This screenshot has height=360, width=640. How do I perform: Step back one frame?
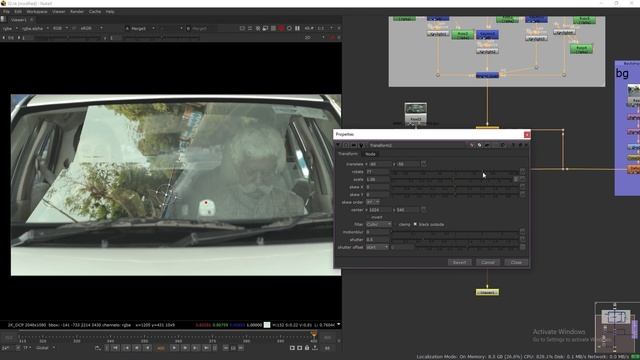tap(137, 348)
